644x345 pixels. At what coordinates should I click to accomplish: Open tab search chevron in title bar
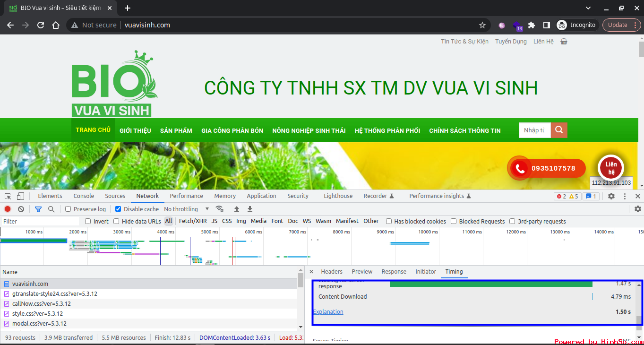[588, 8]
